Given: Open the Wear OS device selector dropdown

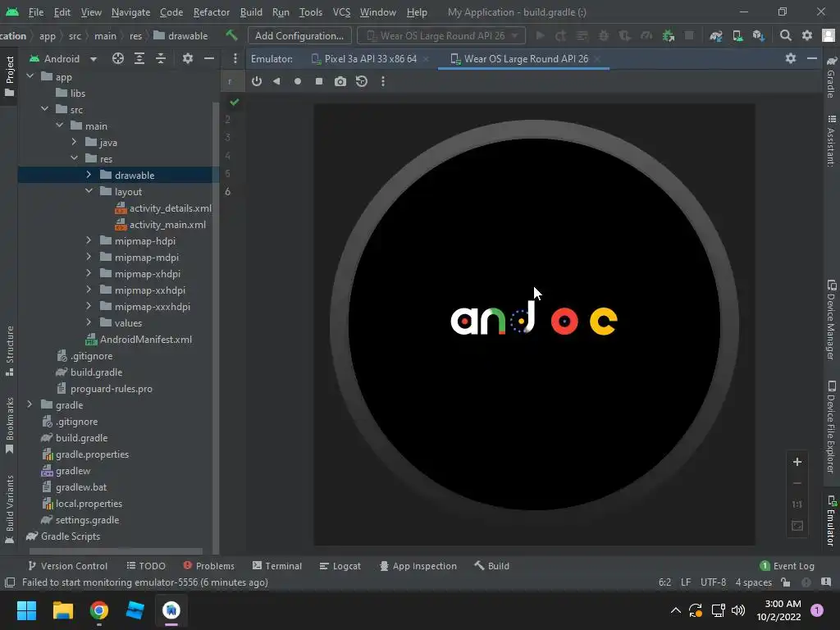Looking at the screenshot, I should coord(441,36).
